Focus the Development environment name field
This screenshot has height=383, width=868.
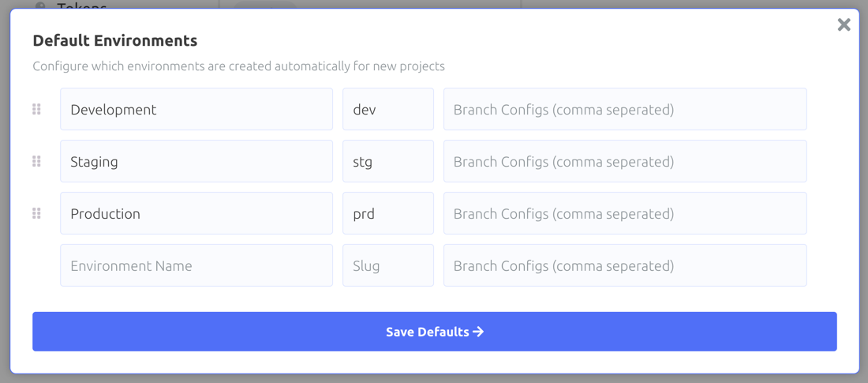pyautogui.click(x=196, y=109)
